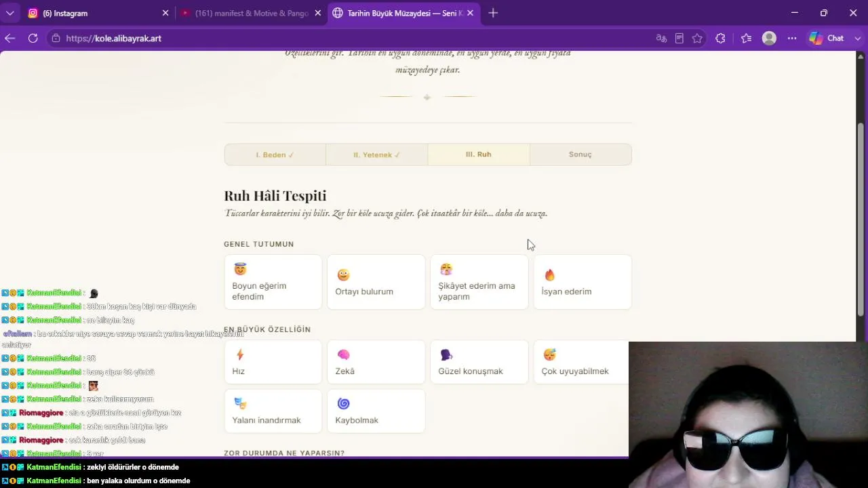This screenshot has height=488, width=868.
Task: Select the III. Ruh step
Action: coord(479,155)
